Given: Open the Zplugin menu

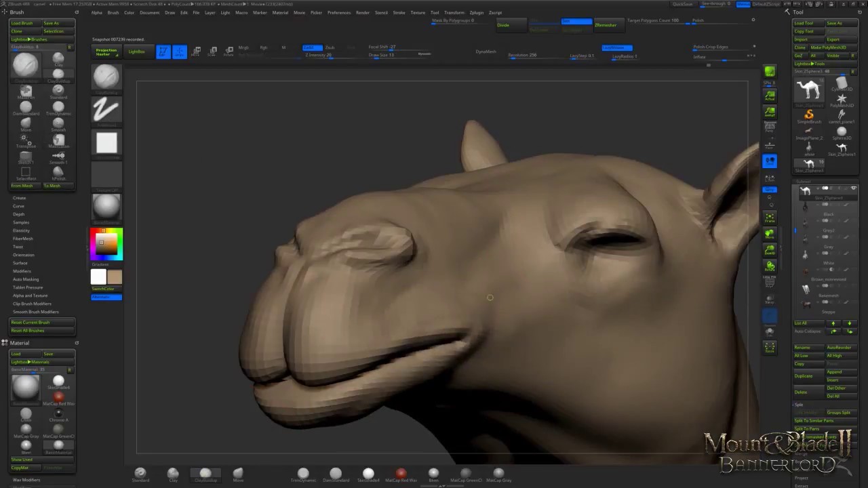Looking at the screenshot, I should 477,12.
